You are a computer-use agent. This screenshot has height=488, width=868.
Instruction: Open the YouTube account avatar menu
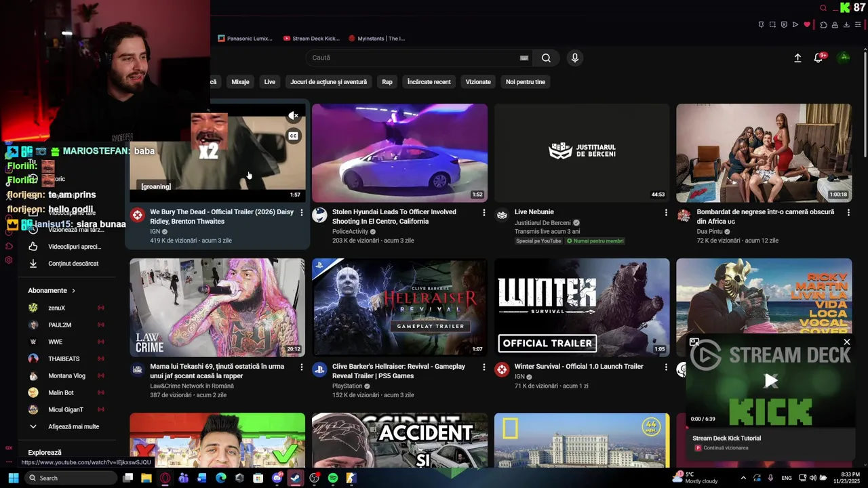tap(844, 58)
